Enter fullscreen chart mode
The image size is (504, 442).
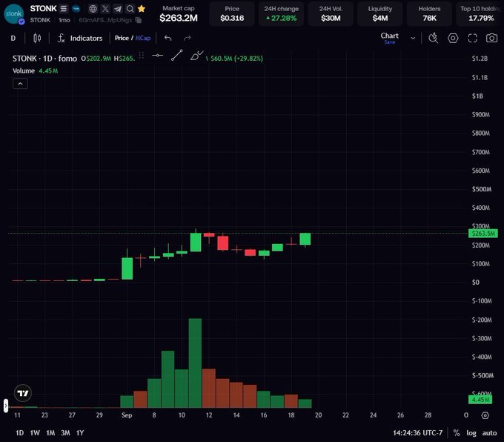(473, 38)
